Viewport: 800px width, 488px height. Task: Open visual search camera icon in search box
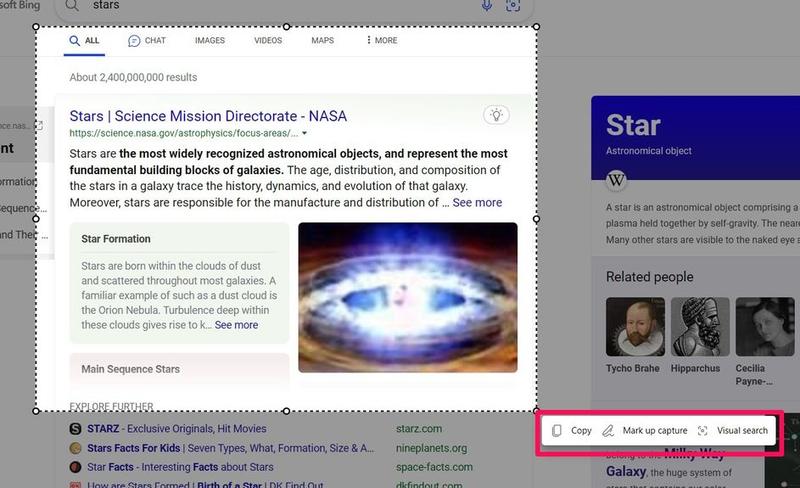tap(513, 5)
